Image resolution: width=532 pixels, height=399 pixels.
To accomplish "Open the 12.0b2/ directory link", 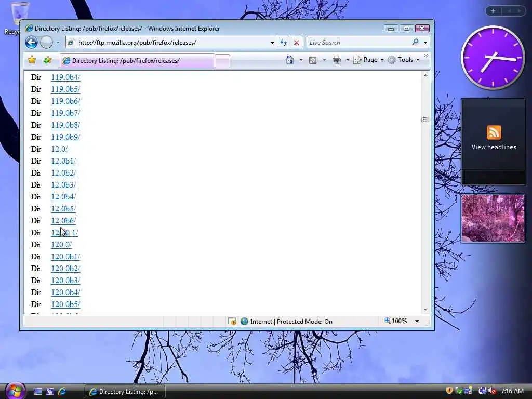I will pos(63,172).
